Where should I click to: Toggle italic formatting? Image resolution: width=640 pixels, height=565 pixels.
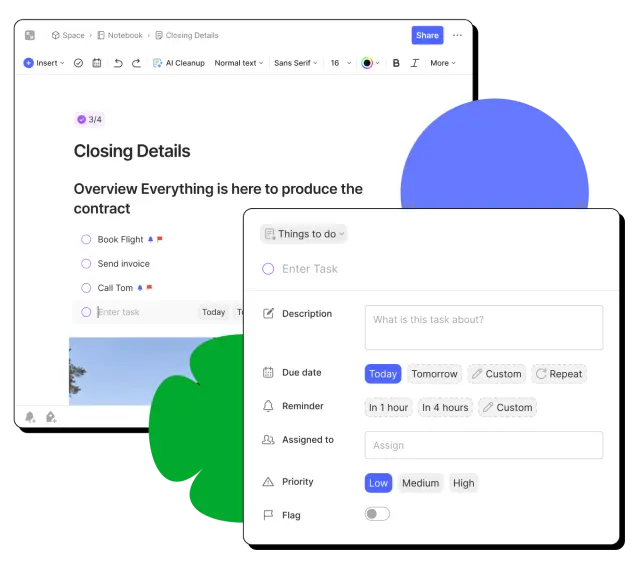(x=415, y=63)
